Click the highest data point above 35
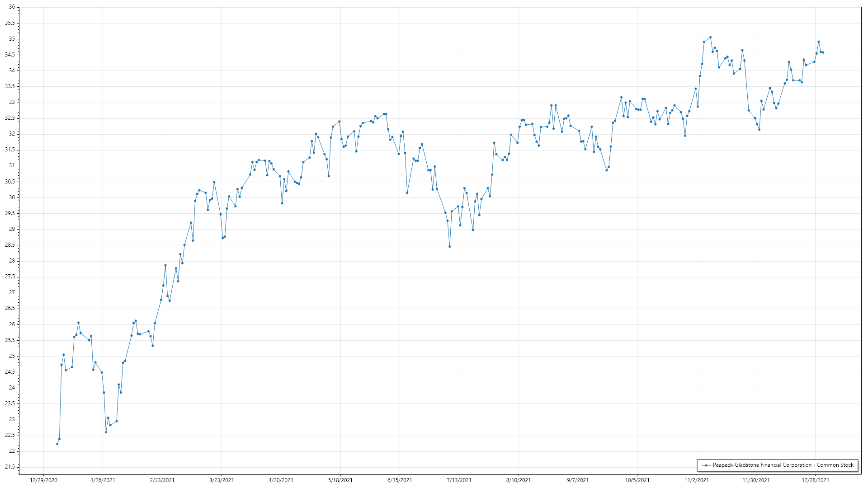This screenshot has height=488, width=868. pos(710,38)
